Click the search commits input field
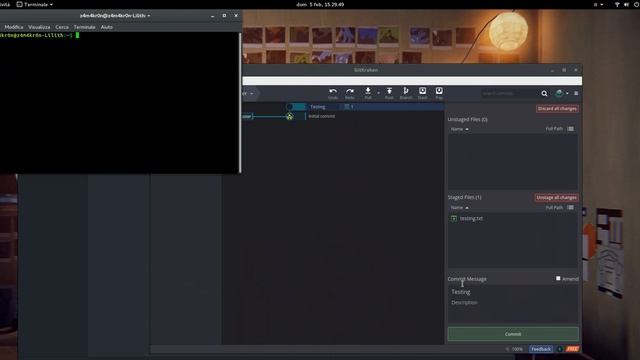Image resolution: width=640 pixels, height=360 pixels. coord(509,93)
